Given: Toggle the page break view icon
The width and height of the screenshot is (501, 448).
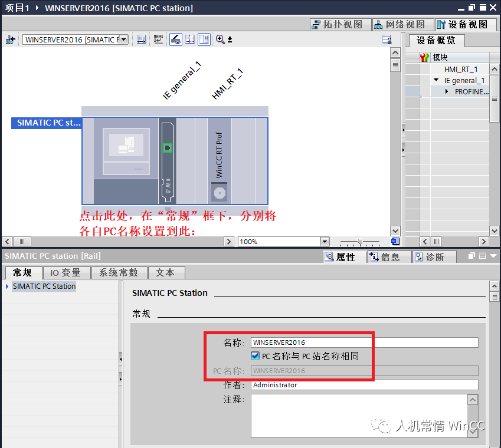Looking at the screenshot, I should [204, 39].
